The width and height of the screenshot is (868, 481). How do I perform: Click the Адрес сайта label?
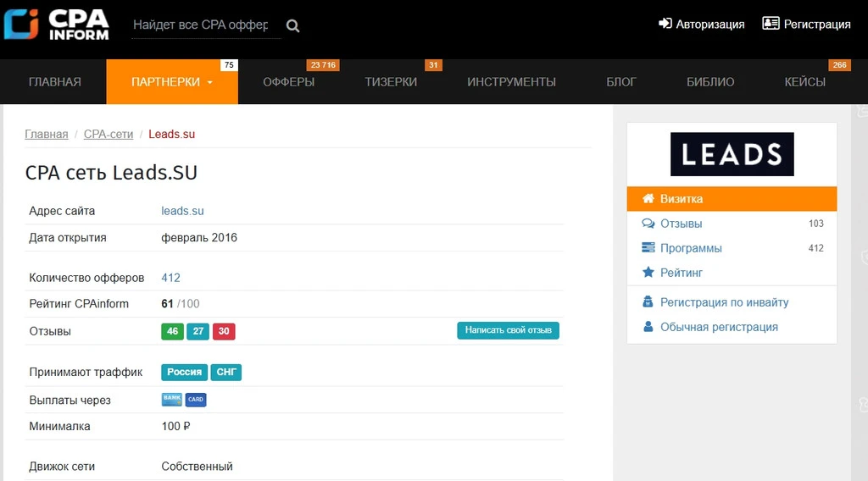coord(62,211)
